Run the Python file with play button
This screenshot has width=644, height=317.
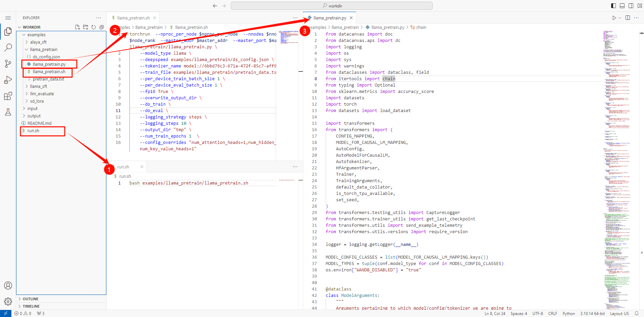pyautogui.click(x=614, y=18)
